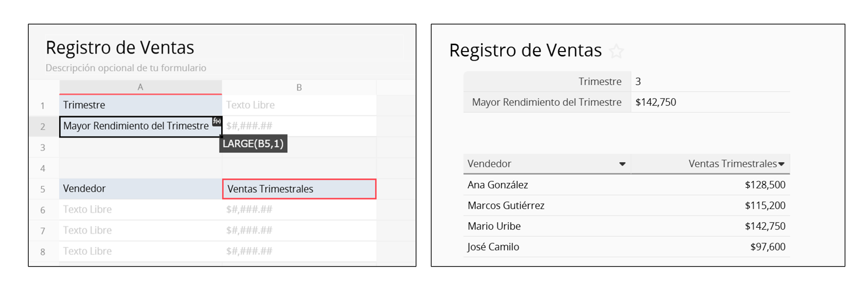Select row 1 header number
Viewport: 868px width, 298px height.
pyautogui.click(x=43, y=105)
